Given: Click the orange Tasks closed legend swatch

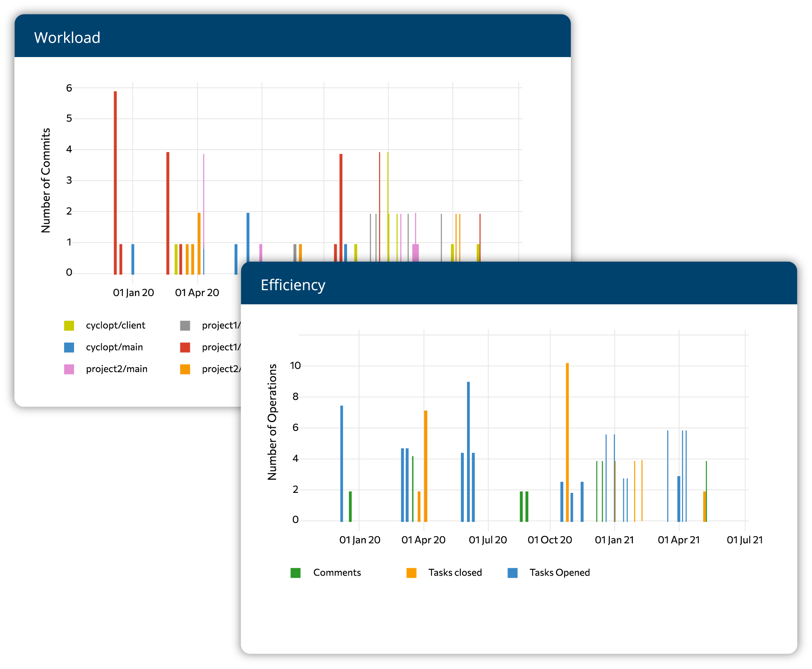Looking at the screenshot, I should tap(411, 573).
